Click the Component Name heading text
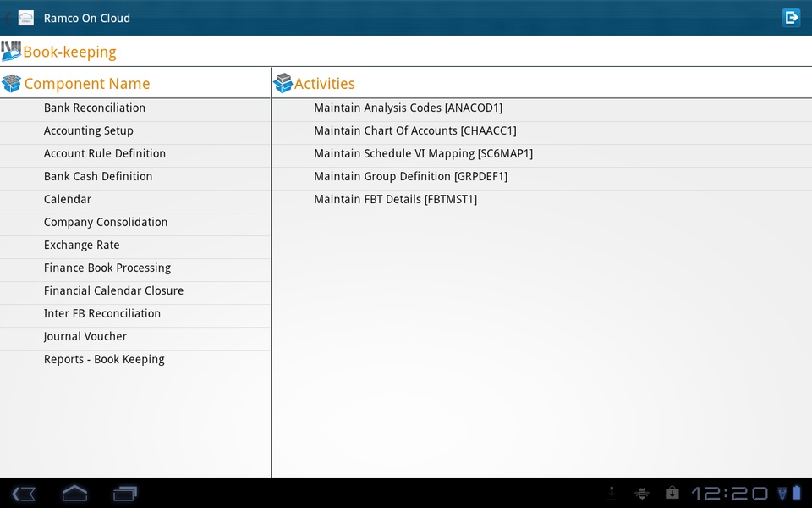 coord(87,84)
